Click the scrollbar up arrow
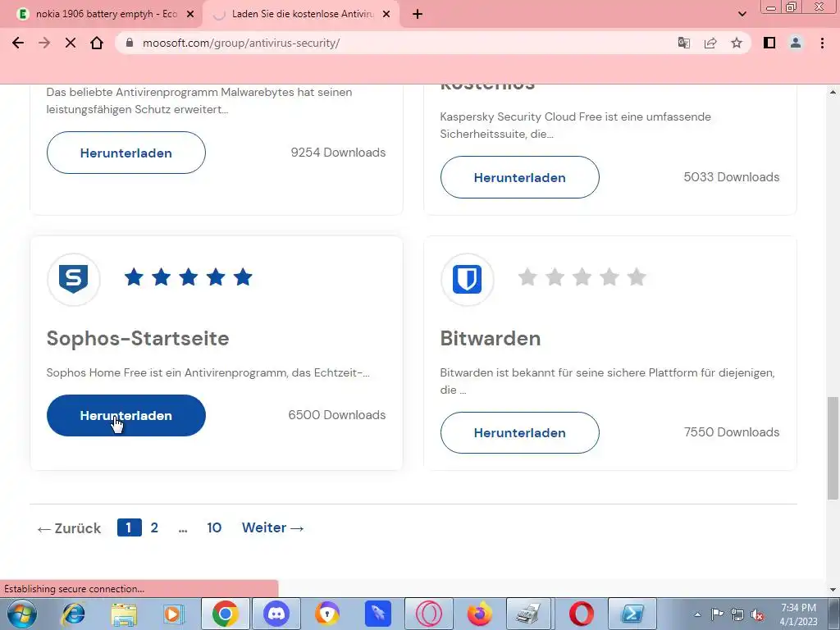This screenshot has width=840, height=630. 833,92
